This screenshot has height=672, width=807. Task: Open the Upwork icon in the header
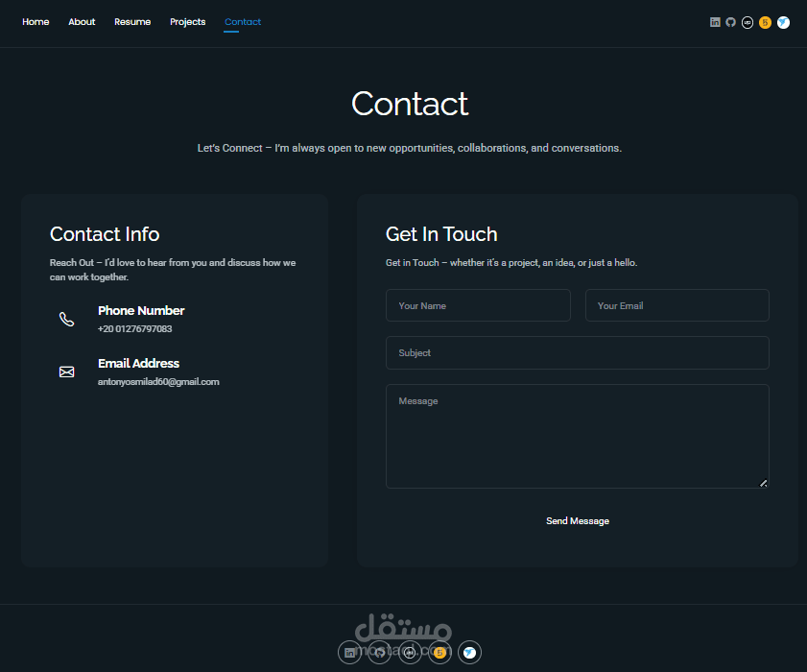748,23
